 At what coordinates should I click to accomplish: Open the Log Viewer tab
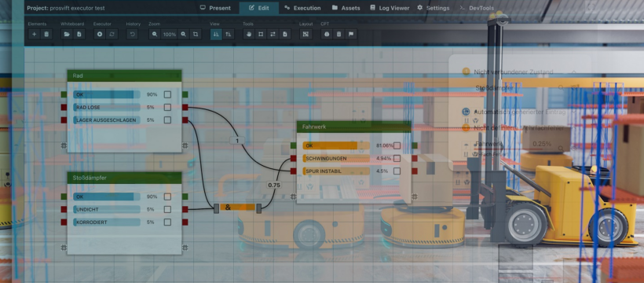(x=390, y=8)
